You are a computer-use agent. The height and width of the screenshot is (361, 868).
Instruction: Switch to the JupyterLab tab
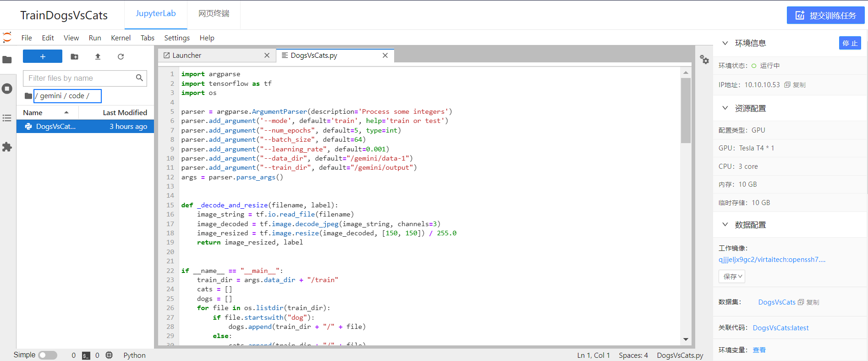(156, 14)
